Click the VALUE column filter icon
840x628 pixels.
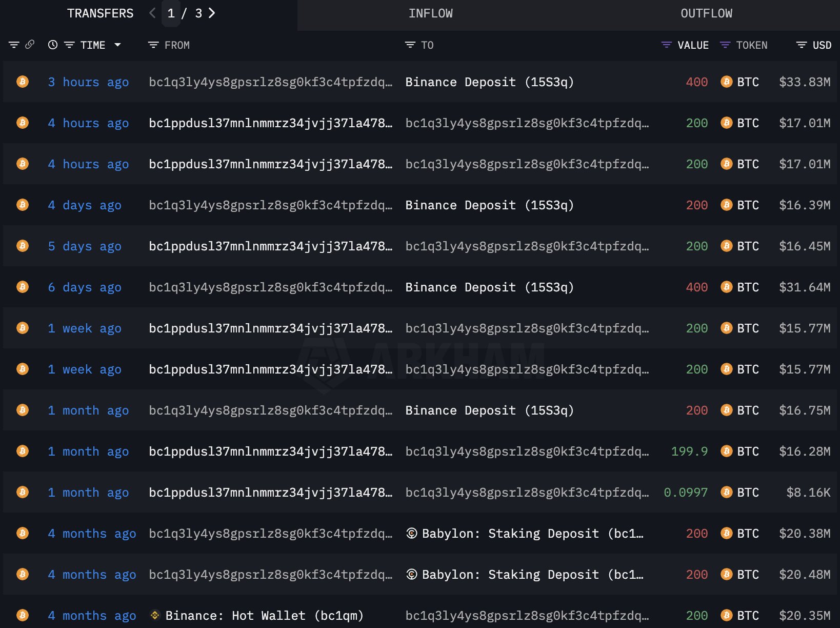pos(667,45)
